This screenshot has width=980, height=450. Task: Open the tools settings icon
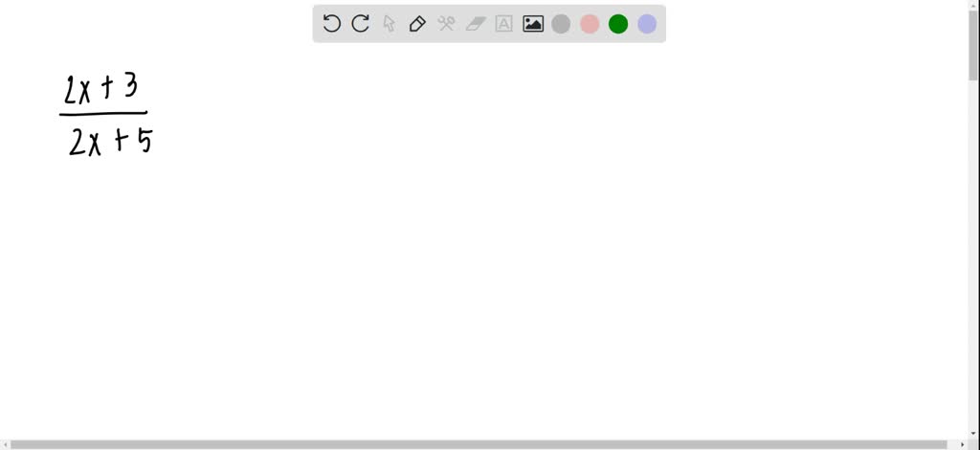click(x=446, y=24)
